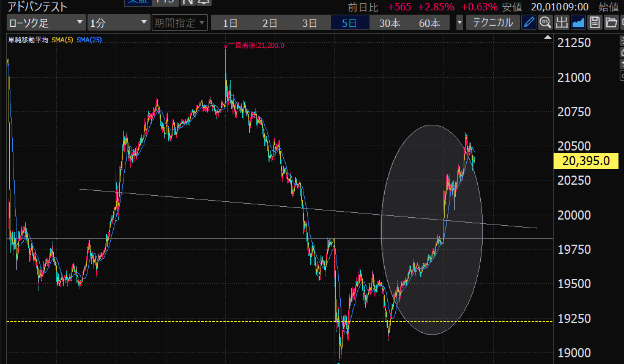Image resolution: width=624 pixels, height=364 pixels.
Task: Click the N news icon
Action: tap(187, 2)
